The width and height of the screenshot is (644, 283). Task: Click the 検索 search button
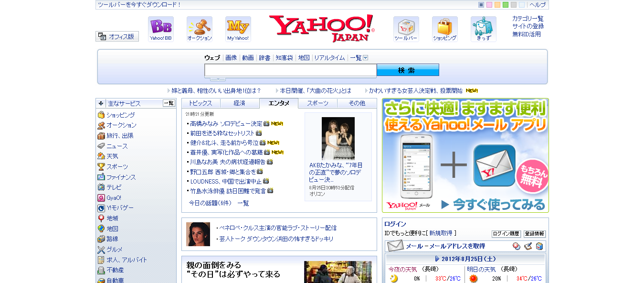coord(408,70)
